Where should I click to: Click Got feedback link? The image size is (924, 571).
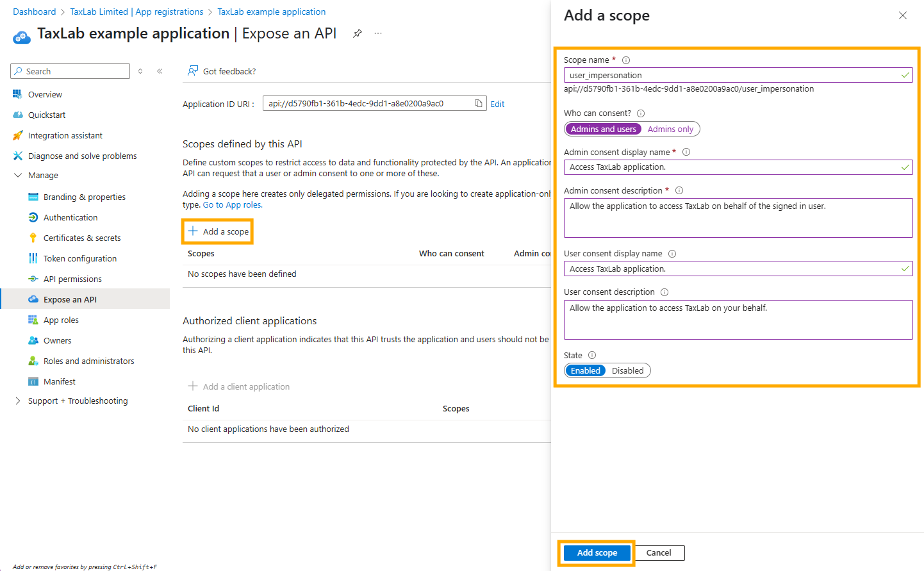point(229,71)
